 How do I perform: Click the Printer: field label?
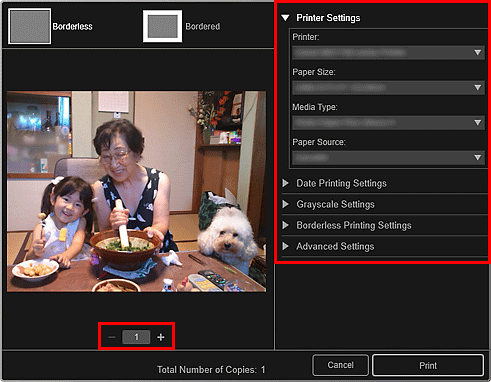click(306, 37)
